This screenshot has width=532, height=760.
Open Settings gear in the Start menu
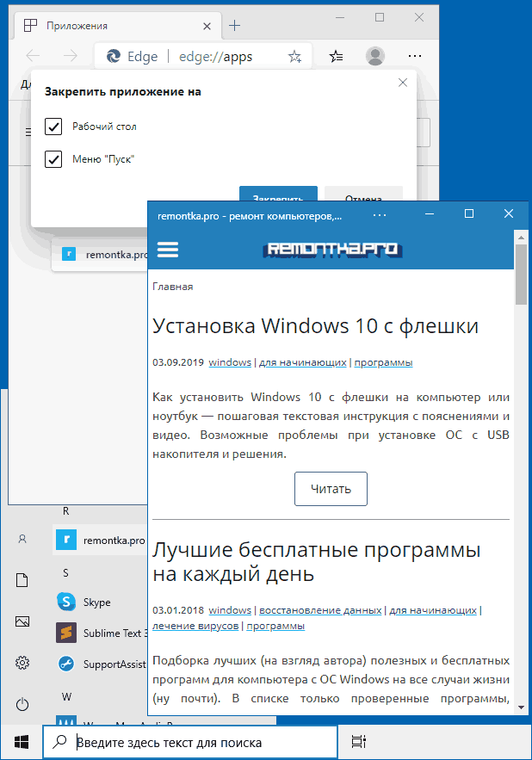[22, 663]
